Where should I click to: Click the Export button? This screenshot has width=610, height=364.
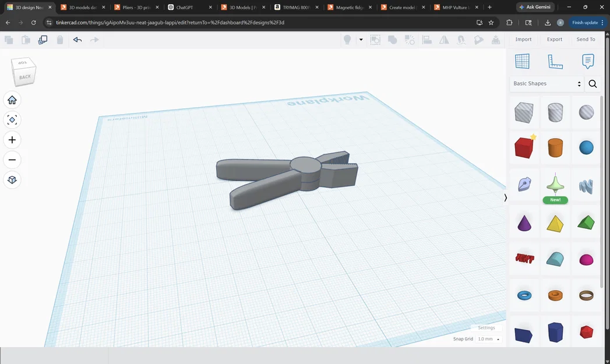pyautogui.click(x=554, y=39)
